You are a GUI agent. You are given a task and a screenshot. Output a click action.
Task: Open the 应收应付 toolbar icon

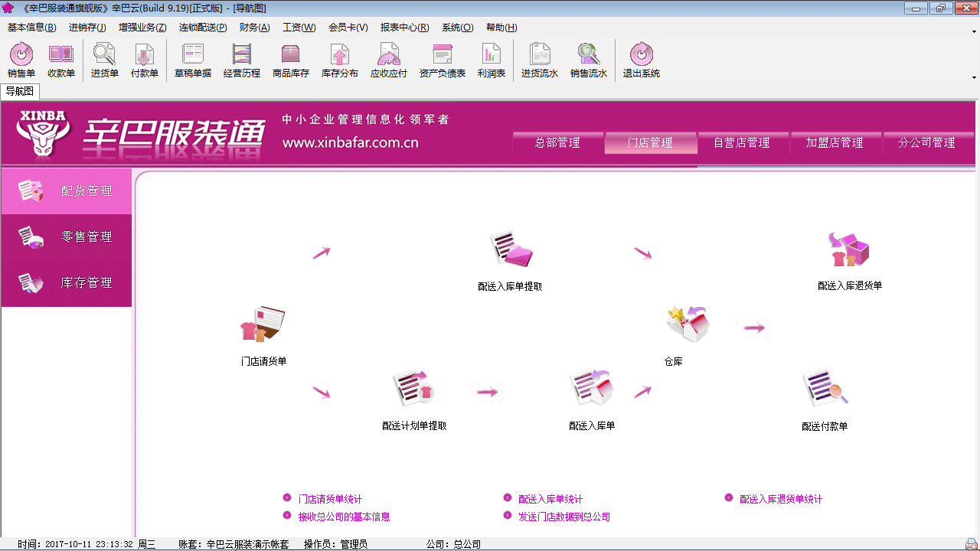389,61
